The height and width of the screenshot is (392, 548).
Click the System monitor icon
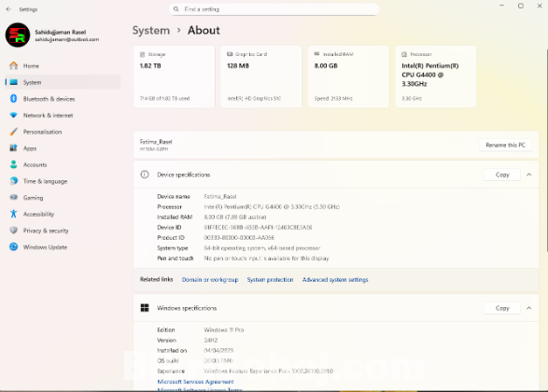[x=14, y=82]
